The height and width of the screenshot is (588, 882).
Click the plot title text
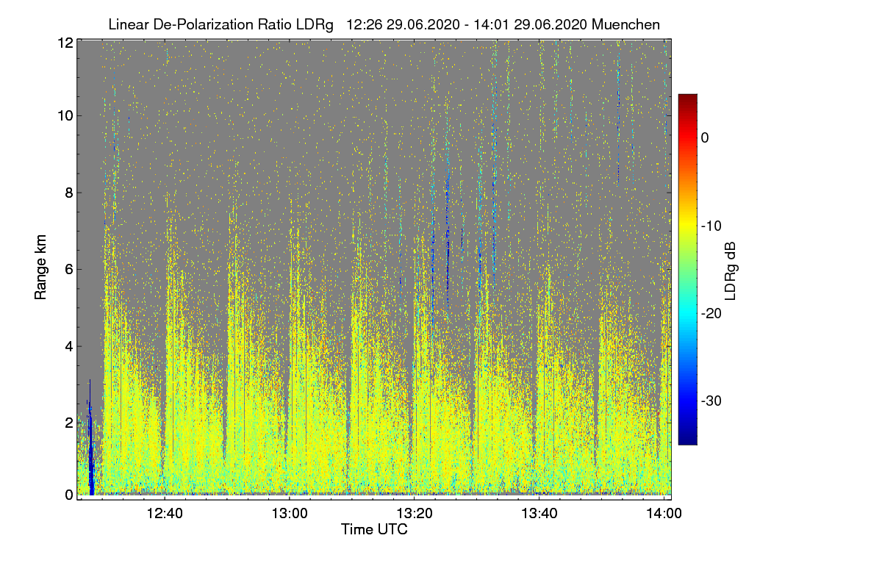point(384,24)
